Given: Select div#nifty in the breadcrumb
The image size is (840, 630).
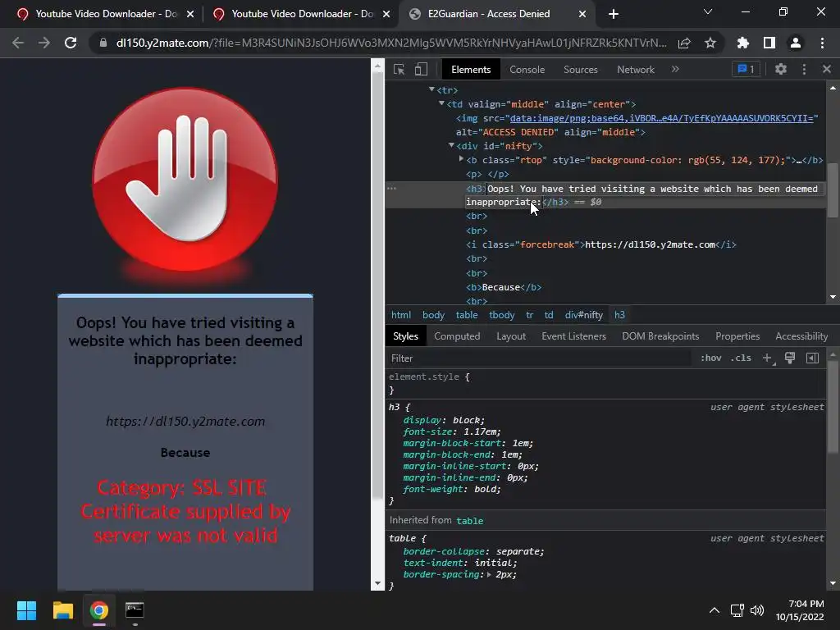Looking at the screenshot, I should (583, 315).
